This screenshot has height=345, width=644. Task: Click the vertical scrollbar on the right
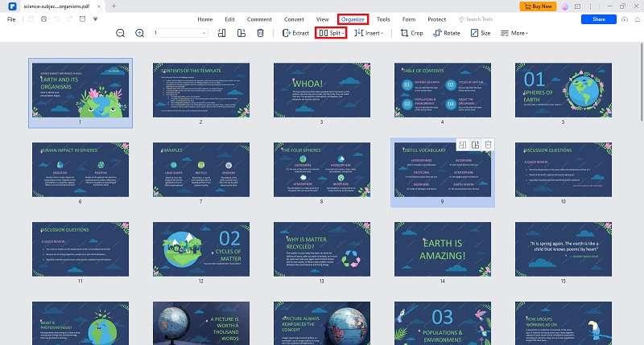642,81
